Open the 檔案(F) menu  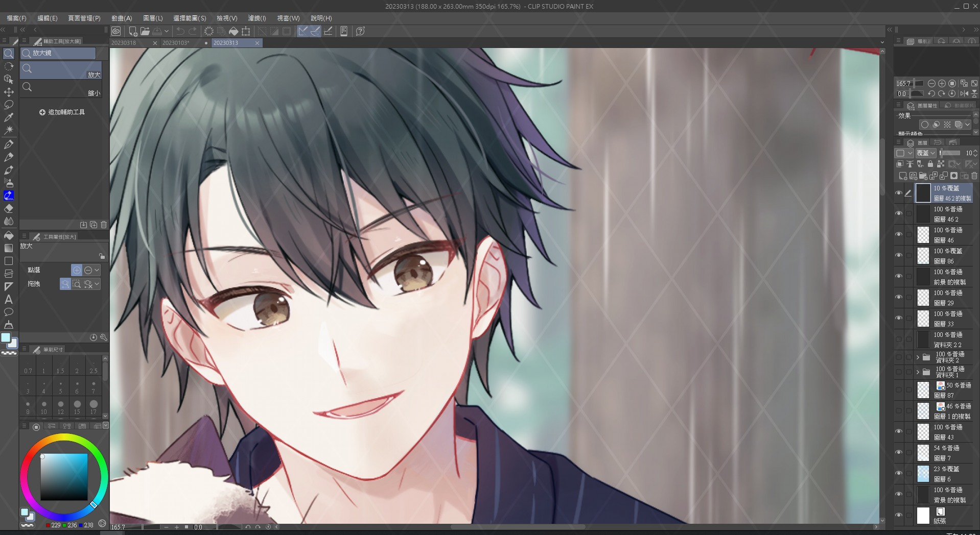[16, 18]
